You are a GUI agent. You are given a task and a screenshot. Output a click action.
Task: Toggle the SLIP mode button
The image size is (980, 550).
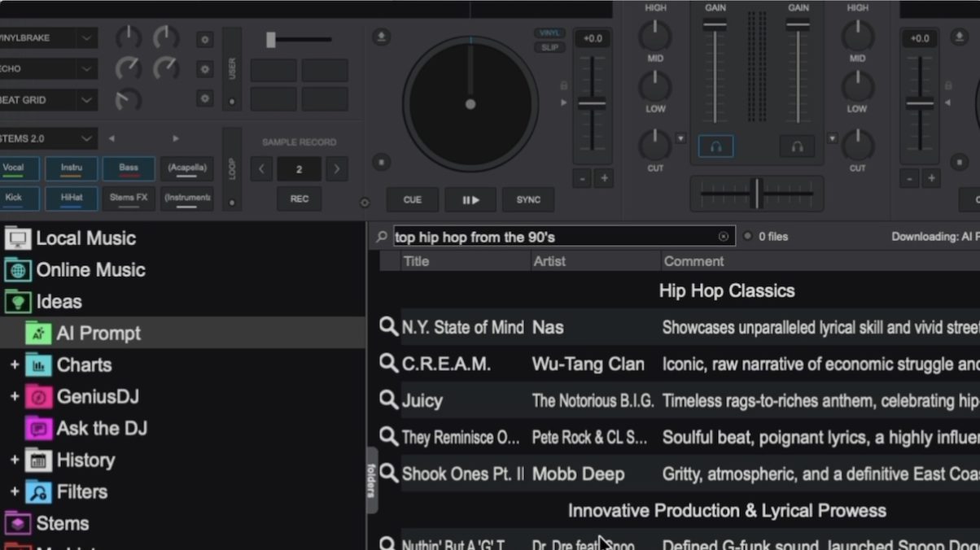[549, 48]
